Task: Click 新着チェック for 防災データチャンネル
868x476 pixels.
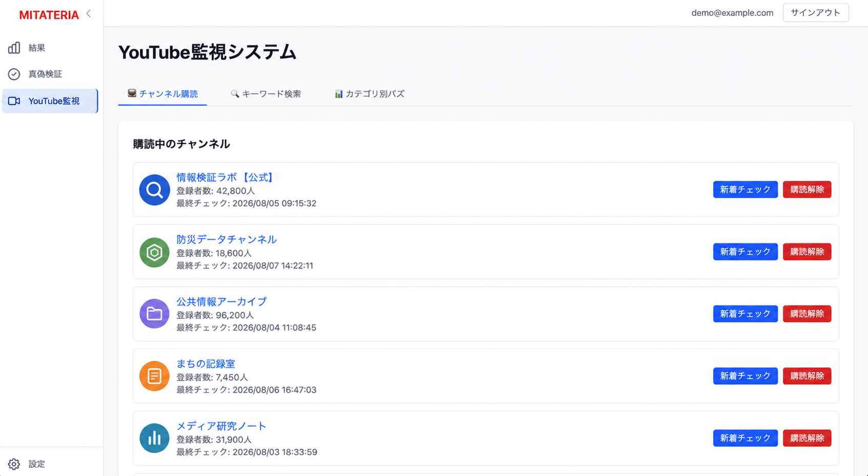Action: coord(745,252)
